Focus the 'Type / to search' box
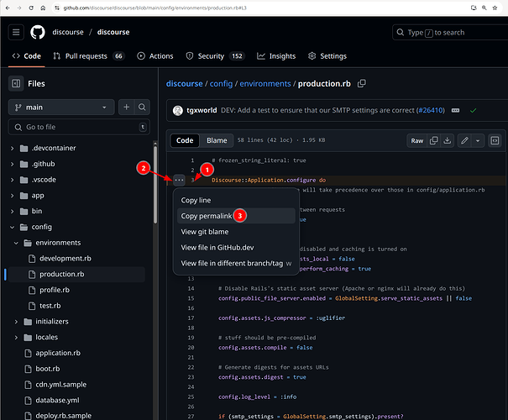508x420 pixels. [x=450, y=33]
